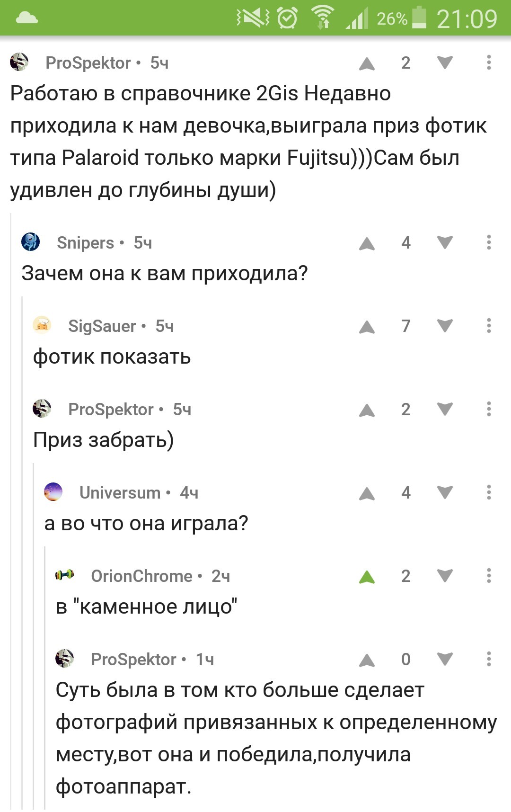Open the SigSauer user profile name

click(x=102, y=326)
